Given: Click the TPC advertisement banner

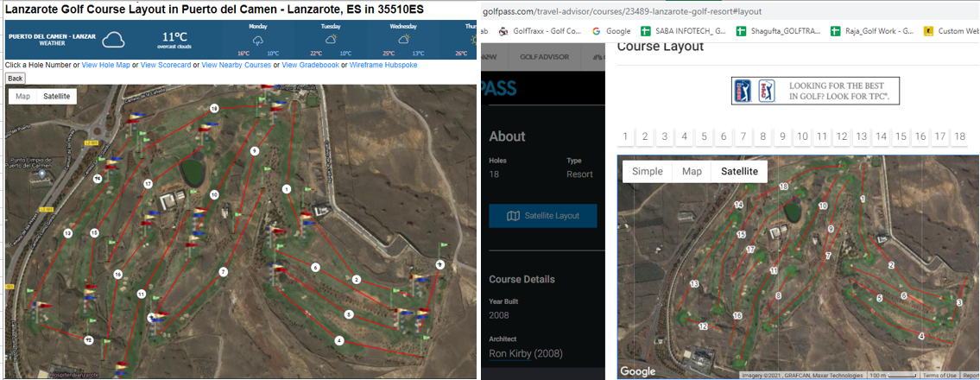Looking at the screenshot, I should pos(816,91).
